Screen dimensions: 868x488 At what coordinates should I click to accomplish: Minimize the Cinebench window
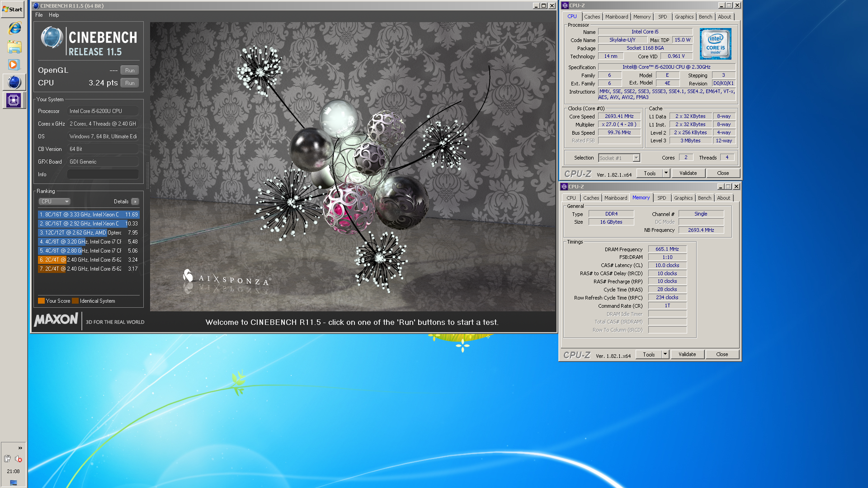tap(536, 6)
